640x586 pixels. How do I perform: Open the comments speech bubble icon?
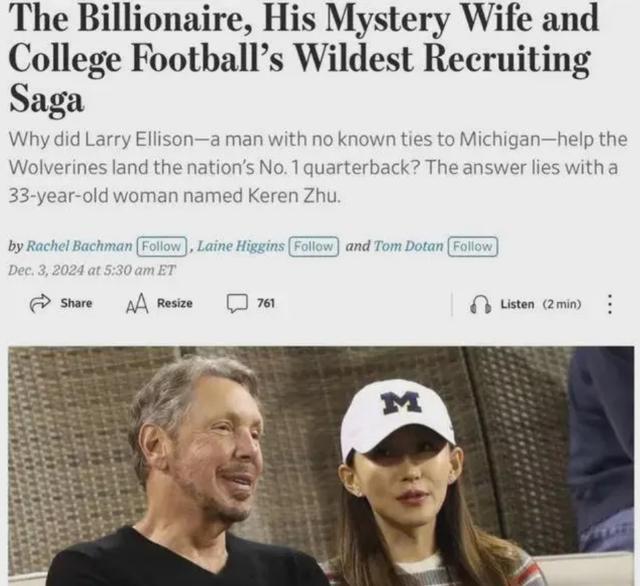[x=237, y=303]
